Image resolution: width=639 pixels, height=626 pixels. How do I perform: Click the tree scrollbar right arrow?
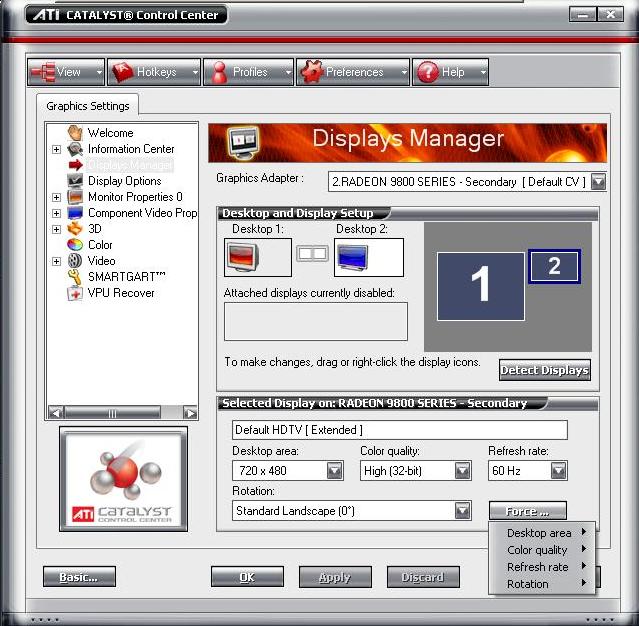pos(190,413)
